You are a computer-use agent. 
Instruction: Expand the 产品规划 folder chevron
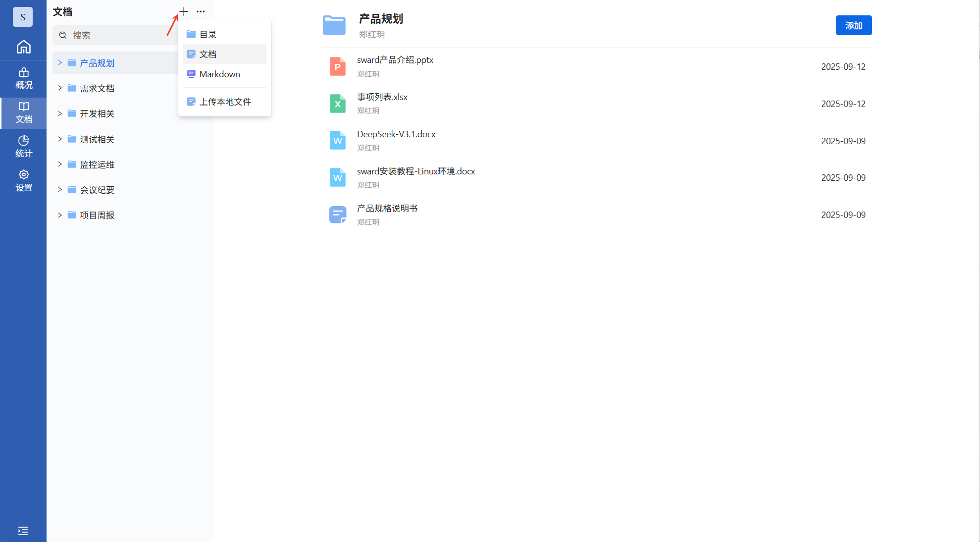point(60,62)
